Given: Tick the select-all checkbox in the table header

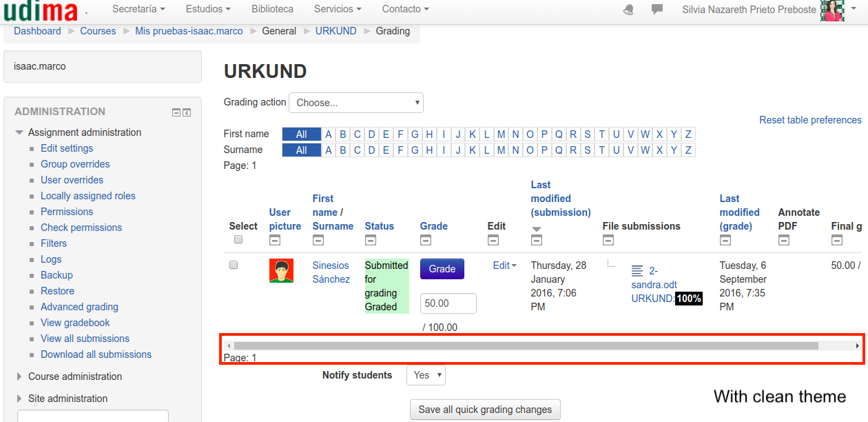Looking at the screenshot, I should (238, 239).
